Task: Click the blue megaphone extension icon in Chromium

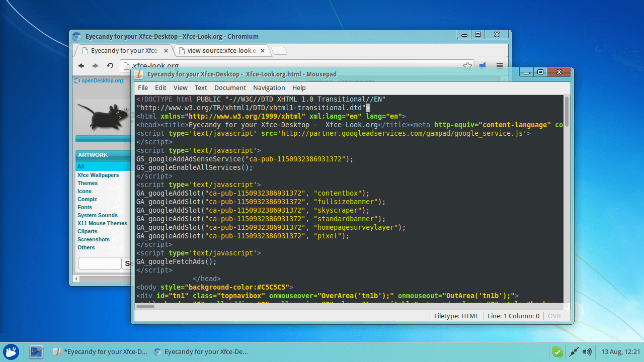Action: [x=482, y=65]
